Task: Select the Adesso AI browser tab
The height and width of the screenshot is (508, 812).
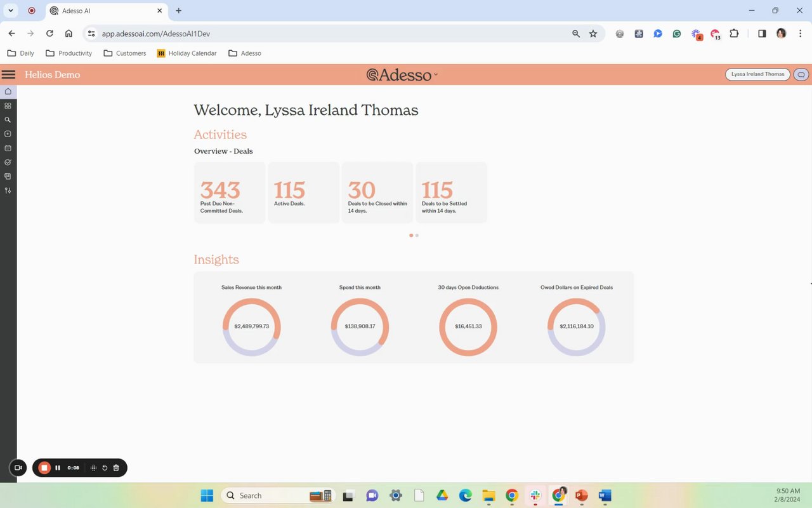Action: (x=105, y=11)
